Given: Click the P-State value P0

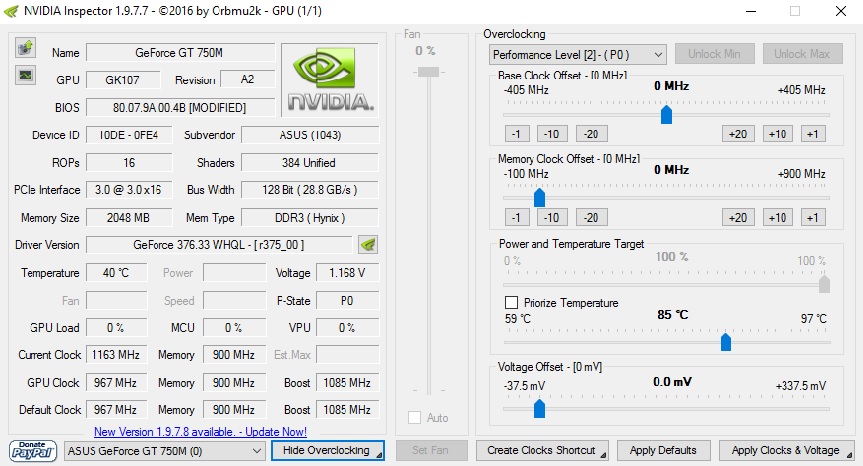Looking at the screenshot, I should click(347, 300).
